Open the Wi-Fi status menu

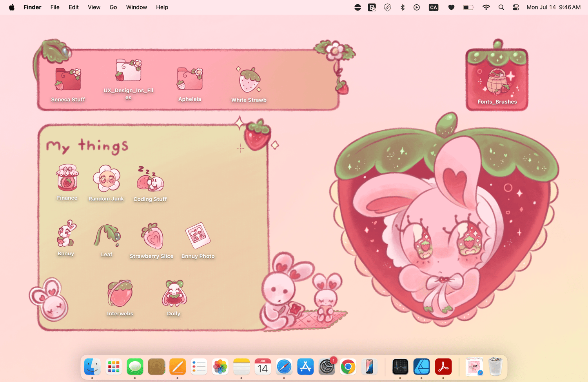486,7
